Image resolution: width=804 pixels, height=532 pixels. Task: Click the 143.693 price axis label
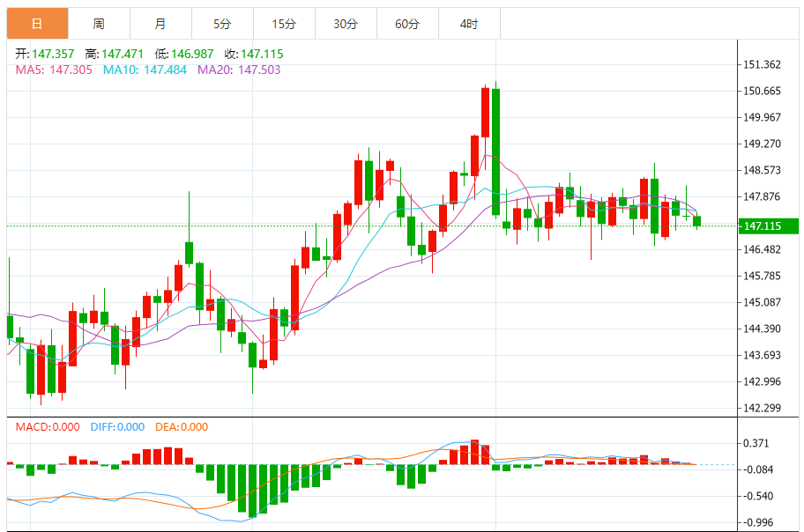point(762,355)
